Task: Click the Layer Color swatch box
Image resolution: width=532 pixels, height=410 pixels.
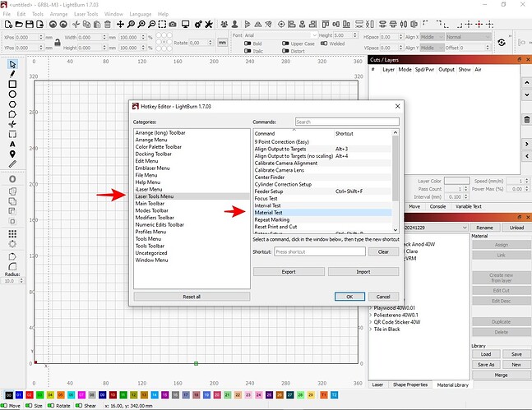Action: [456, 181]
